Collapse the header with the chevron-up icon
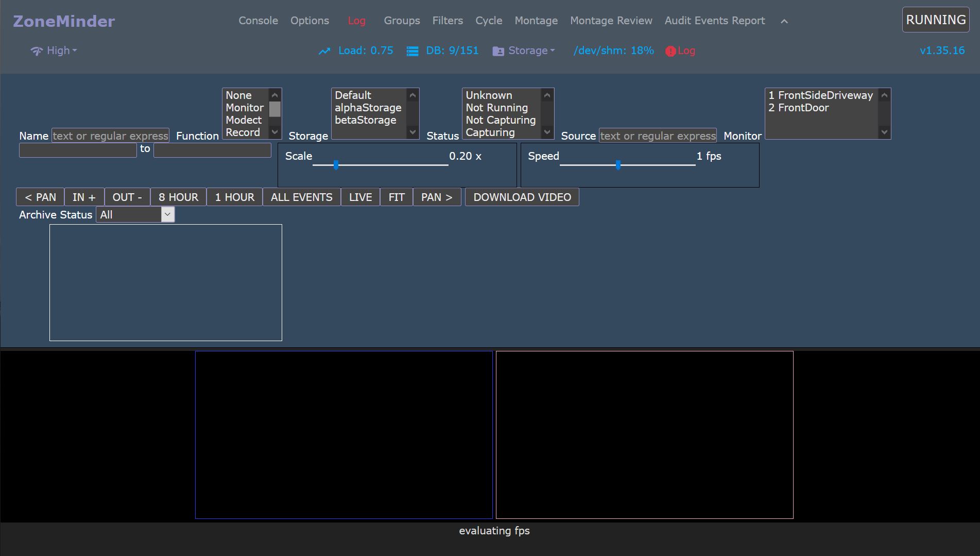Image resolution: width=980 pixels, height=556 pixels. [784, 21]
